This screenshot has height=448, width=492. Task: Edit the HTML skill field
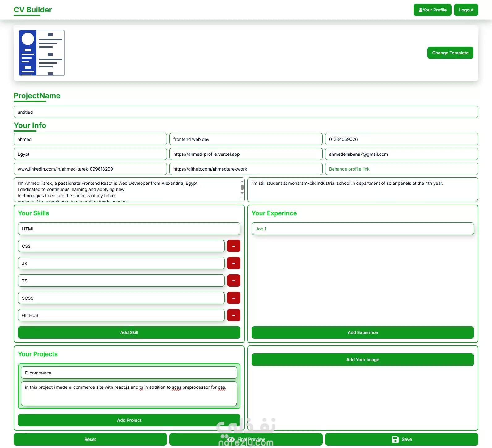pyautogui.click(x=129, y=229)
